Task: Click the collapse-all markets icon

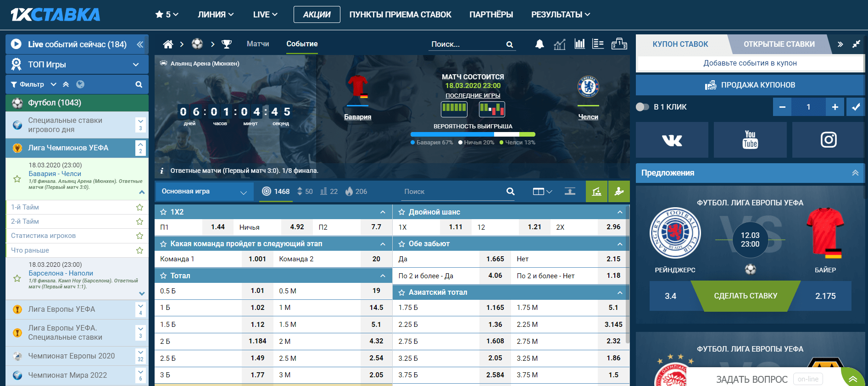Action: point(570,192)
